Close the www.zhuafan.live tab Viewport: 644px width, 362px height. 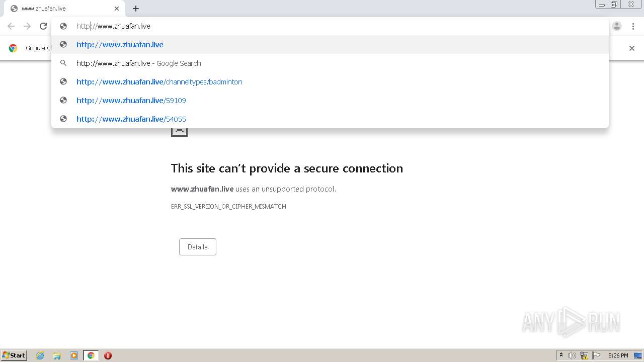[x=117, y=9]
